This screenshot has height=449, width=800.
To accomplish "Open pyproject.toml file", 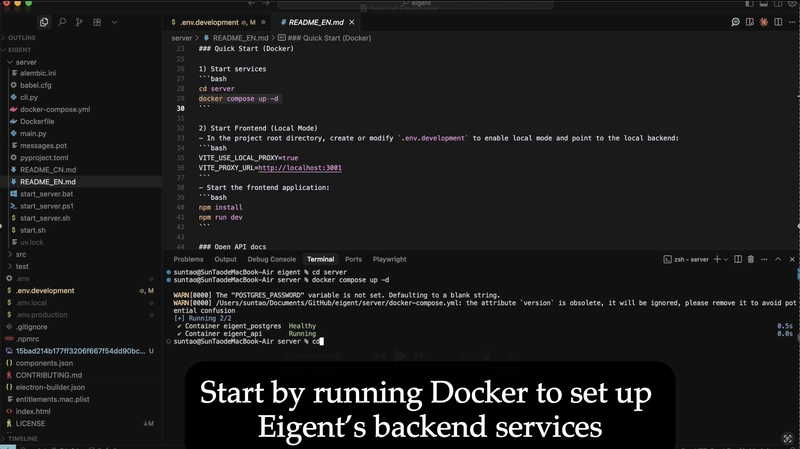I will click(x=44, y=158).
